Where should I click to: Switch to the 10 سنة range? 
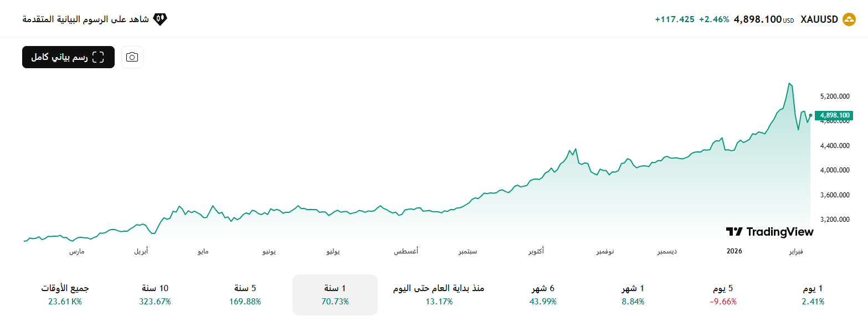point(156,295)
